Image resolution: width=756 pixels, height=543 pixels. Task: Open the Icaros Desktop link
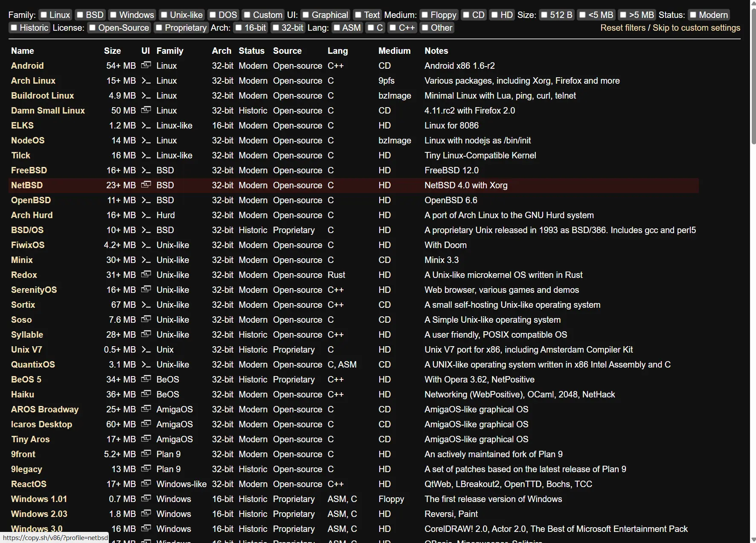click(41, 424)
